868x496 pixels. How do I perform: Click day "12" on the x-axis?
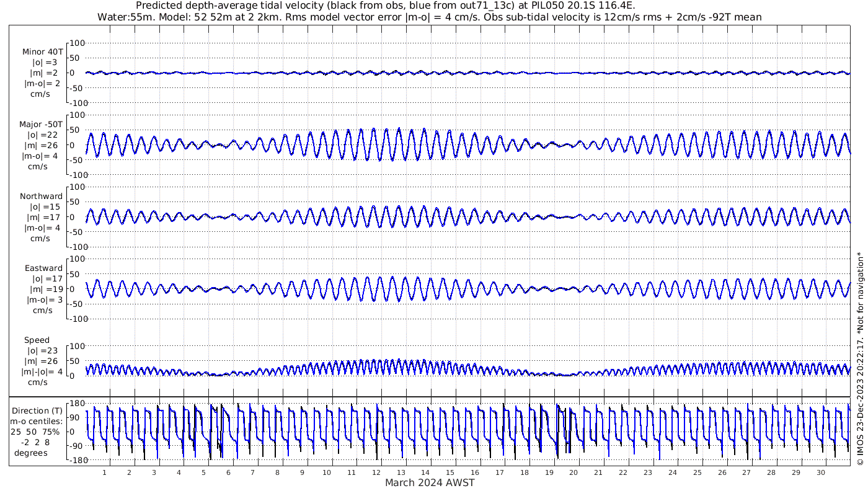pyautogui.click(x=376, y=472)
